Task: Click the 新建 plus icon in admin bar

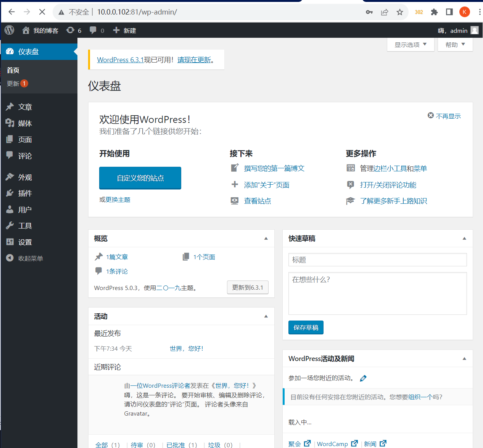Action: tap(116, 30)
